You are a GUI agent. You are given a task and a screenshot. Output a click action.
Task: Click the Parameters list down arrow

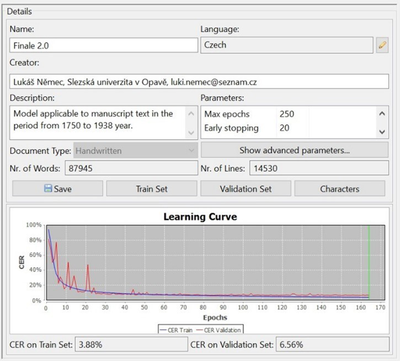point(382,132)
